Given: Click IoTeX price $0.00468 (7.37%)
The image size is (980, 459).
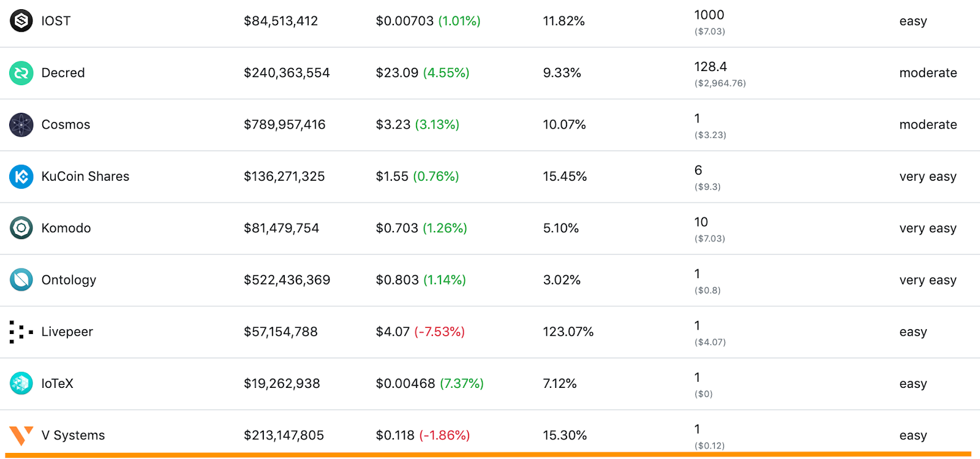Looking at the screenshot, I should coord(430,384).
